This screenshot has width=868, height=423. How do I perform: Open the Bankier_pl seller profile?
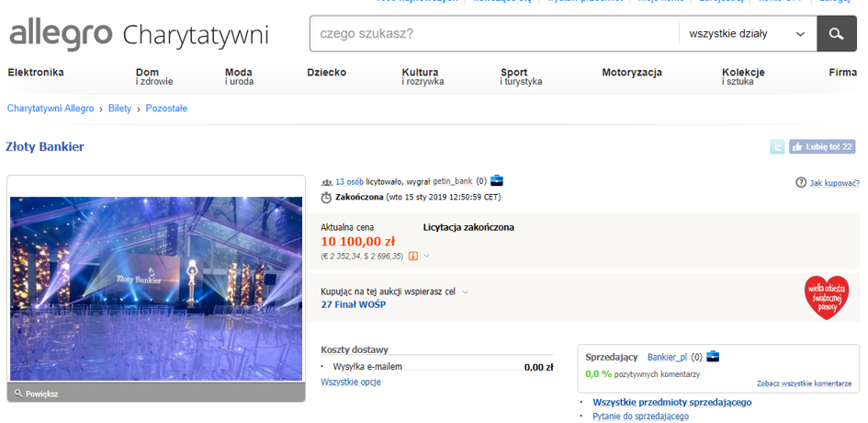point(667,357)
